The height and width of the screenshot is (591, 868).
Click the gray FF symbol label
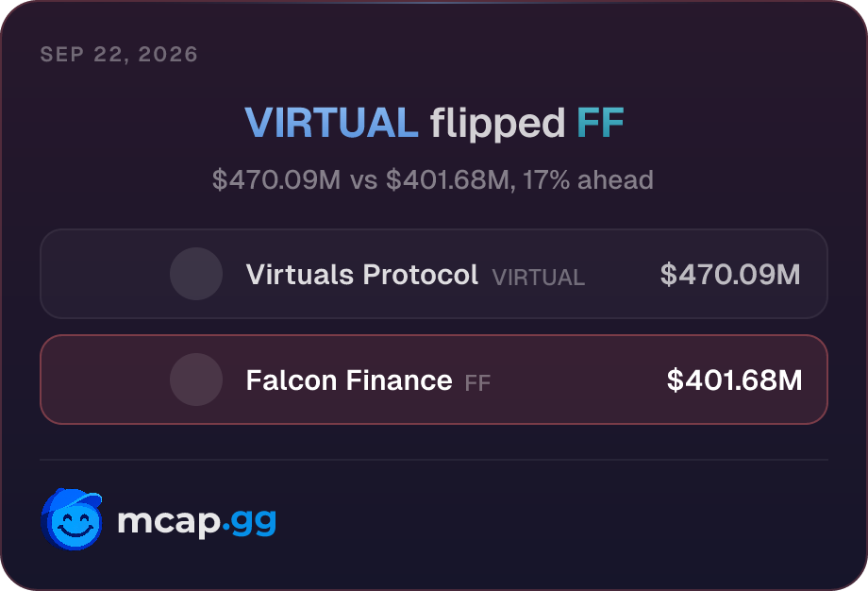click(x=477, y=382)
